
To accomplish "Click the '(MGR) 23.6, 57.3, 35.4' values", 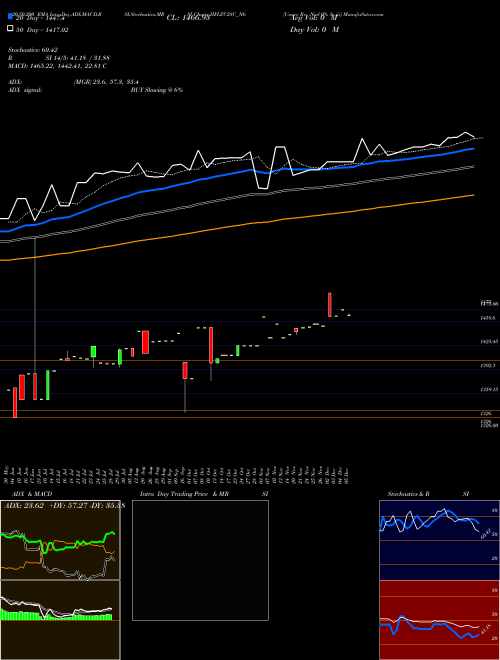I will pos(106,82).
